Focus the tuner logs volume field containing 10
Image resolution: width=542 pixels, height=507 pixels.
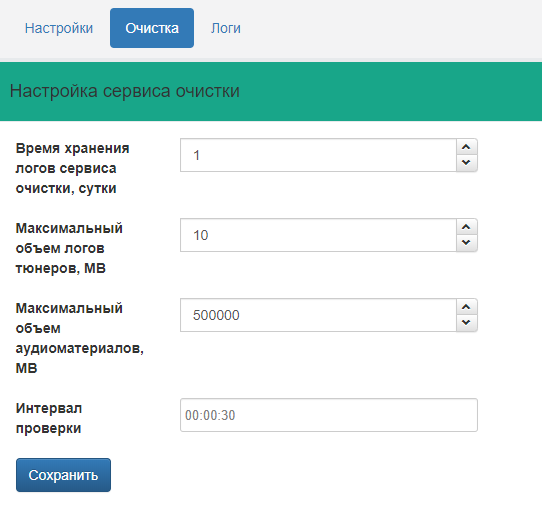tap(318, 235)
